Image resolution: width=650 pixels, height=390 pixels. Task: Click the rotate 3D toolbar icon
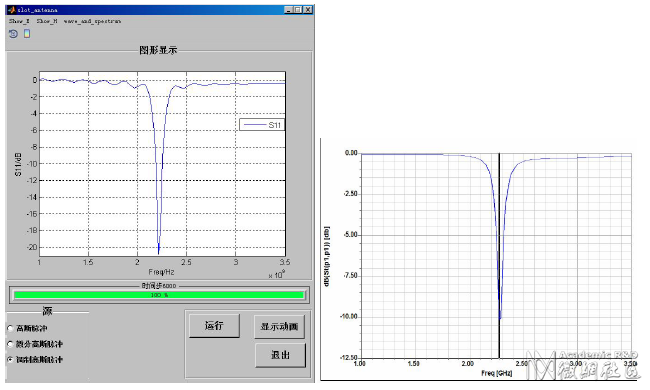tap(13, 34)
